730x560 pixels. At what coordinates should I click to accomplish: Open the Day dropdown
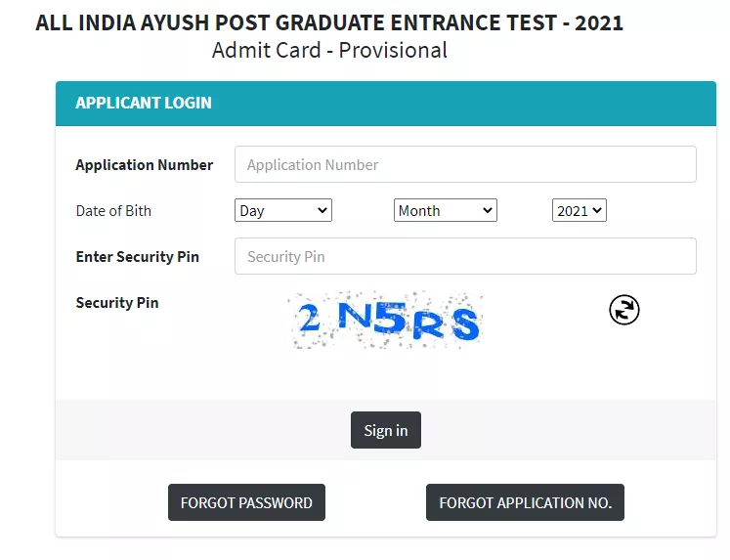tap(283, 210)
